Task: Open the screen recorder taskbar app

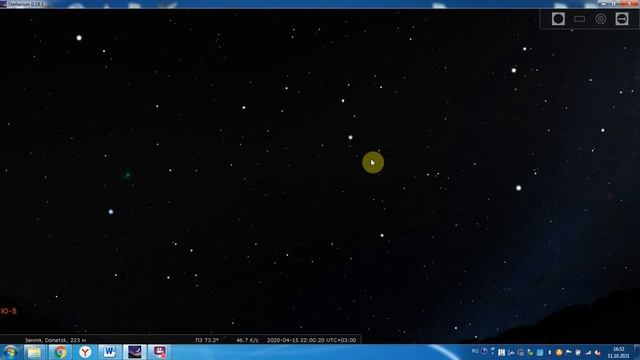Action: 160,352
